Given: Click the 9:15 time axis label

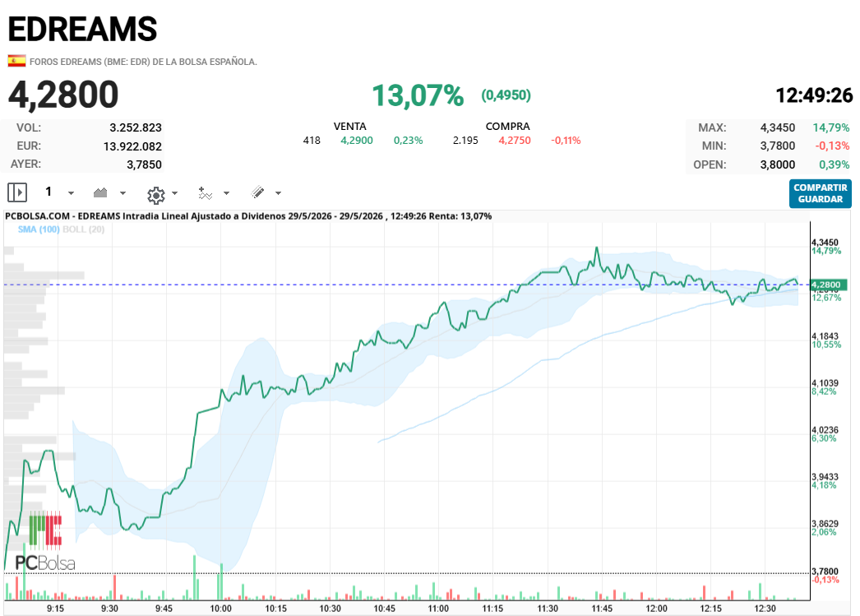Looking at the screenshot, I should click(55, 609).
